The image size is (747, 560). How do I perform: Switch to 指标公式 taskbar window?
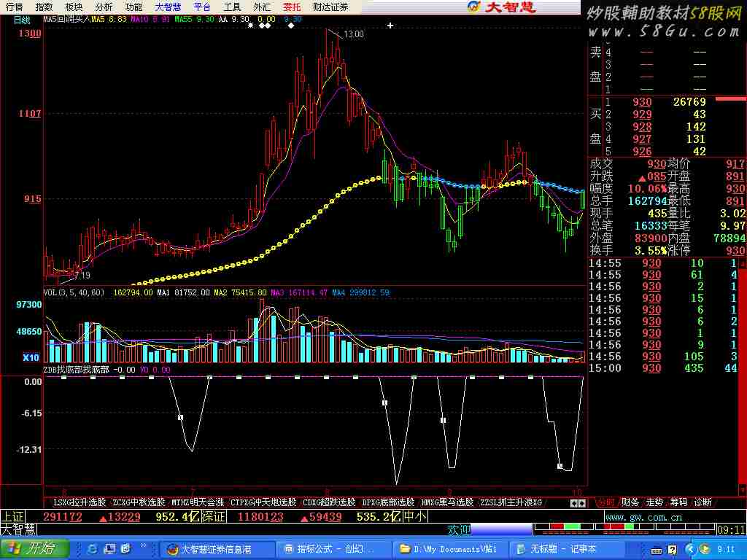[333, 549]
